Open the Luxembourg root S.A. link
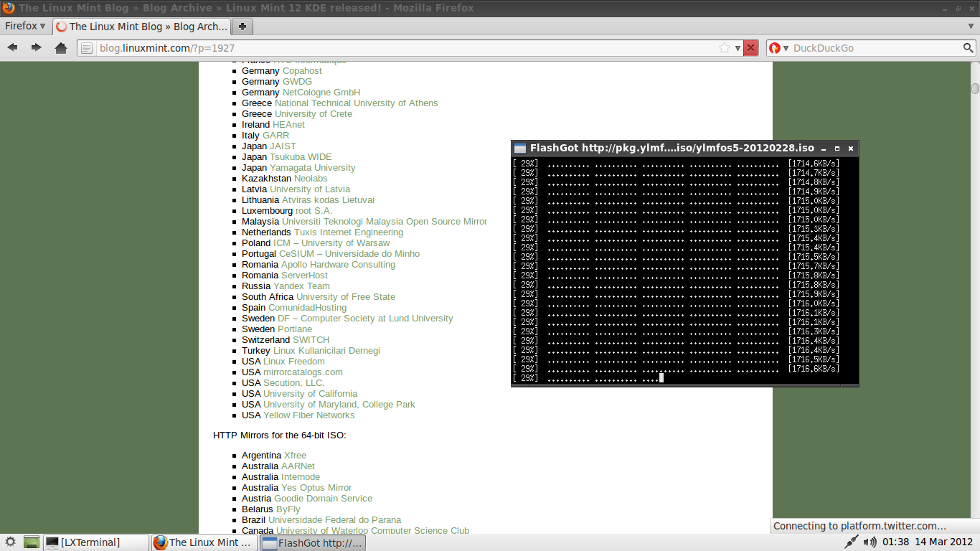The image size is (980, 551). (x=314, y=210)
